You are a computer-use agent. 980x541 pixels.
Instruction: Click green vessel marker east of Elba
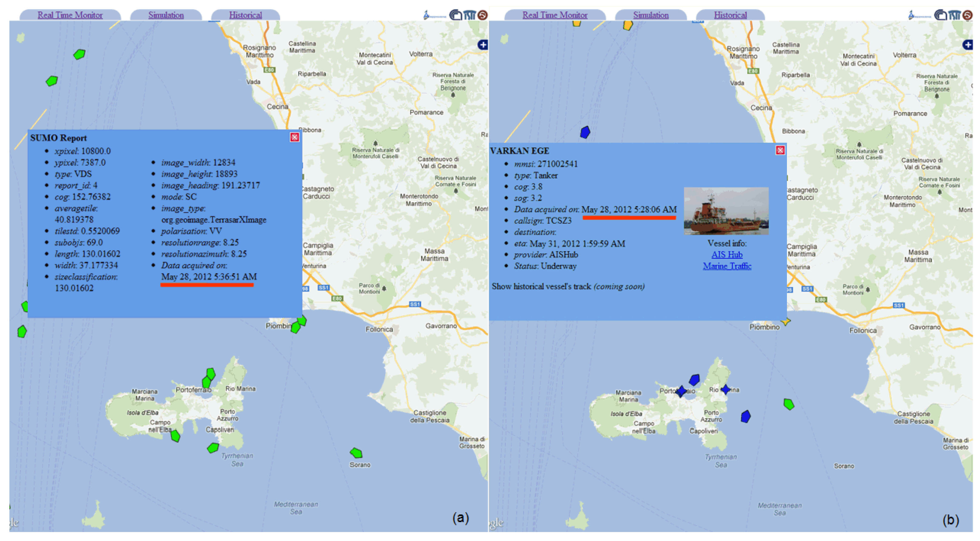click(789, 404)
